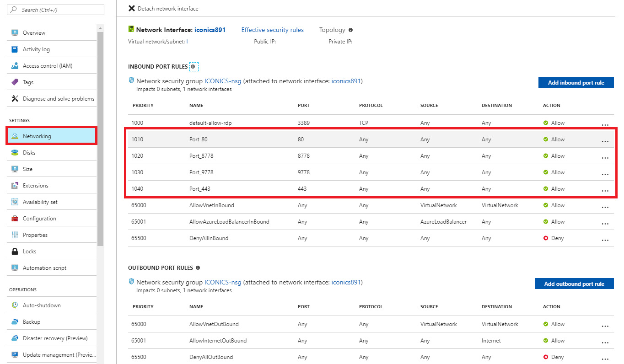
Task: Open ellipsis menu for AllowAzureLoadBalancerInBound rule
Action: [605, 224]
